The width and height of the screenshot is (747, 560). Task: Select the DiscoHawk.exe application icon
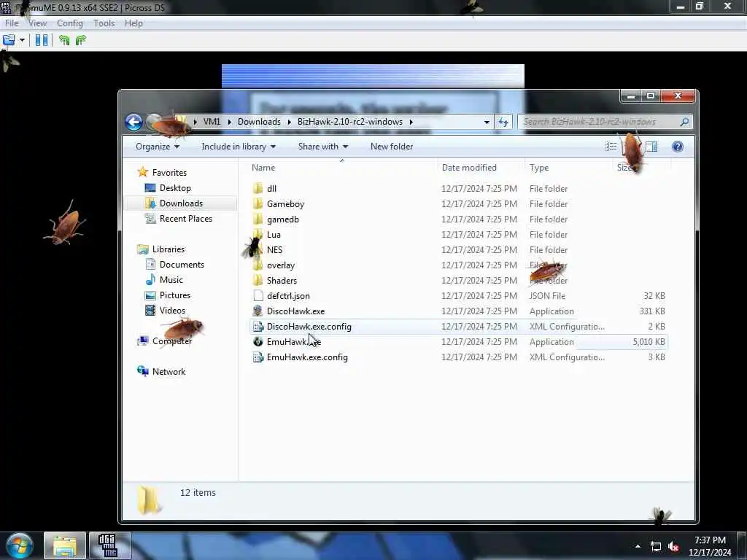coord(258,311)
